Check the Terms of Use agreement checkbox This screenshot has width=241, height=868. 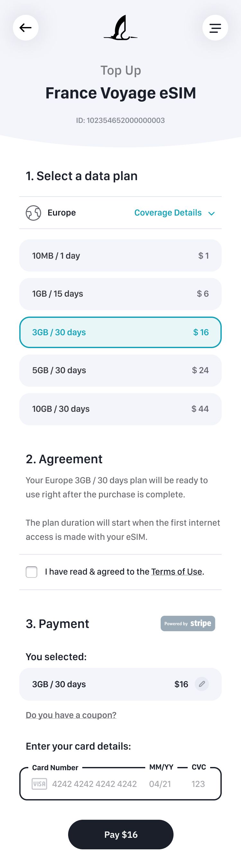pos(31,571)
